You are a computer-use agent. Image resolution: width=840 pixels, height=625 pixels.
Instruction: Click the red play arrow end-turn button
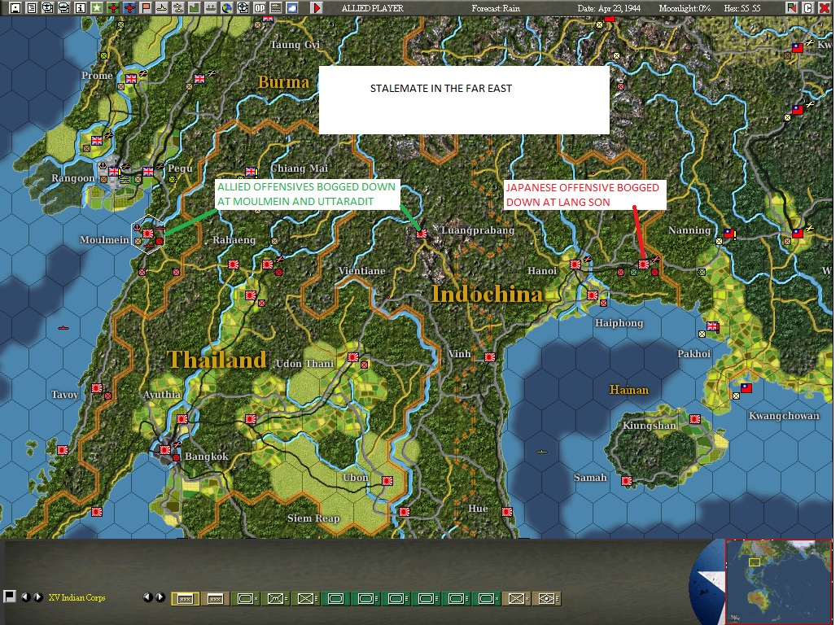pos(317,7)
